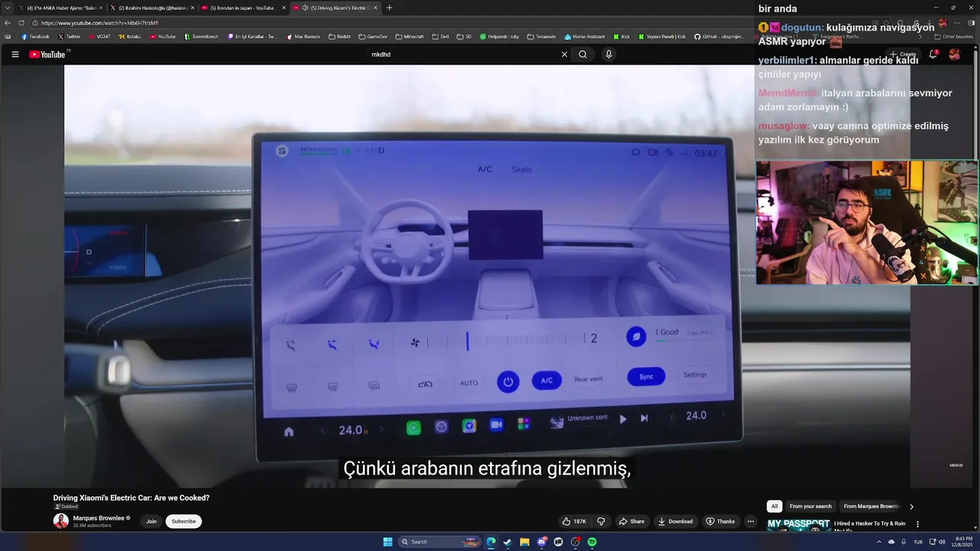Start voice search with microphone icon
The image size is (980, 551).
609,54
